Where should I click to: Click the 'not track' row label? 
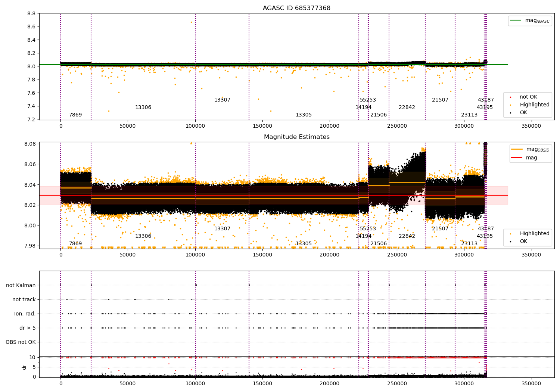click(24, 300)
